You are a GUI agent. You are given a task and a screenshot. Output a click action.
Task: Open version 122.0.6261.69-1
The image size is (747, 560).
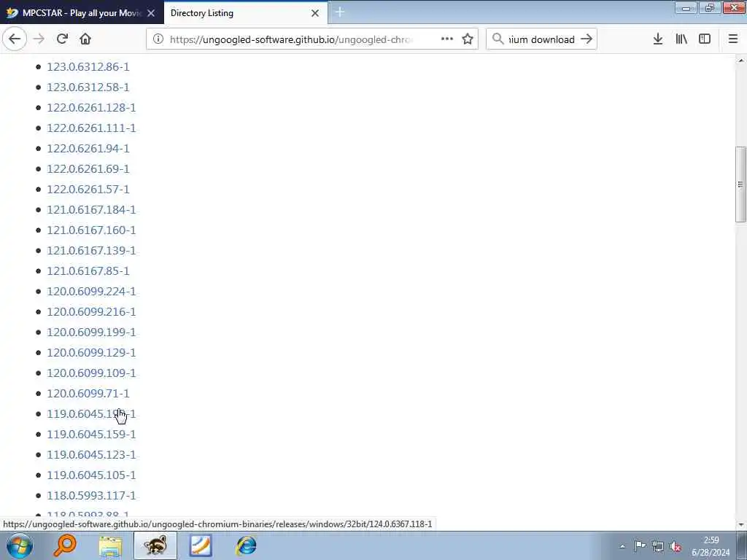tap(88, 169)
